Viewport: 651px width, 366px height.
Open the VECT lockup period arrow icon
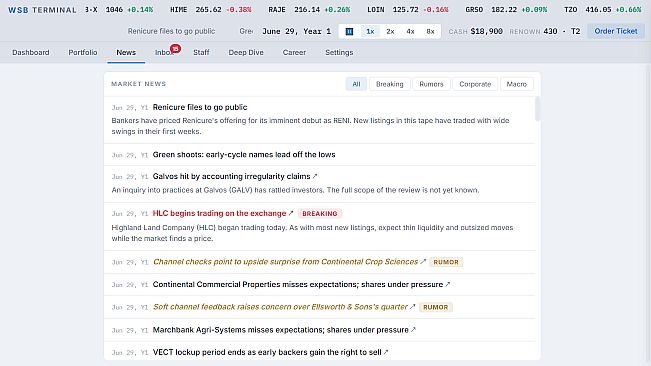pyautogui.click(x=386, y=352)
